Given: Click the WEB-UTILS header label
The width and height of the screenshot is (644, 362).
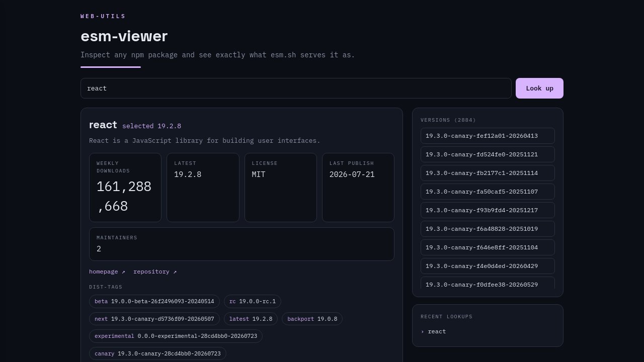Looking at the screenshot, I should (x=103, y=16).
